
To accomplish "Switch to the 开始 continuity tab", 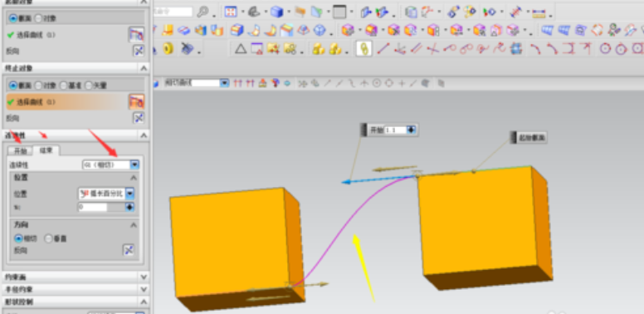I will click(x=20, y=151).
